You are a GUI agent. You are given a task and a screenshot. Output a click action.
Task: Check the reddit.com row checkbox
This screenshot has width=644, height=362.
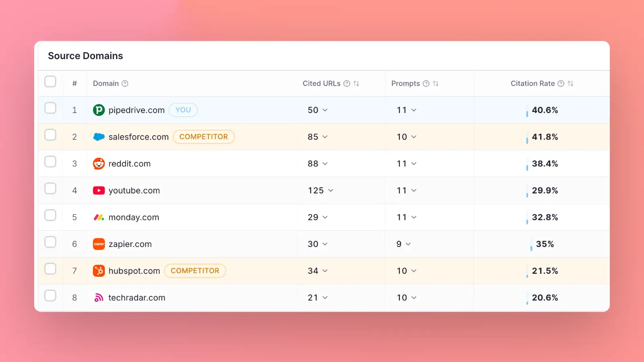pos(50,162)
